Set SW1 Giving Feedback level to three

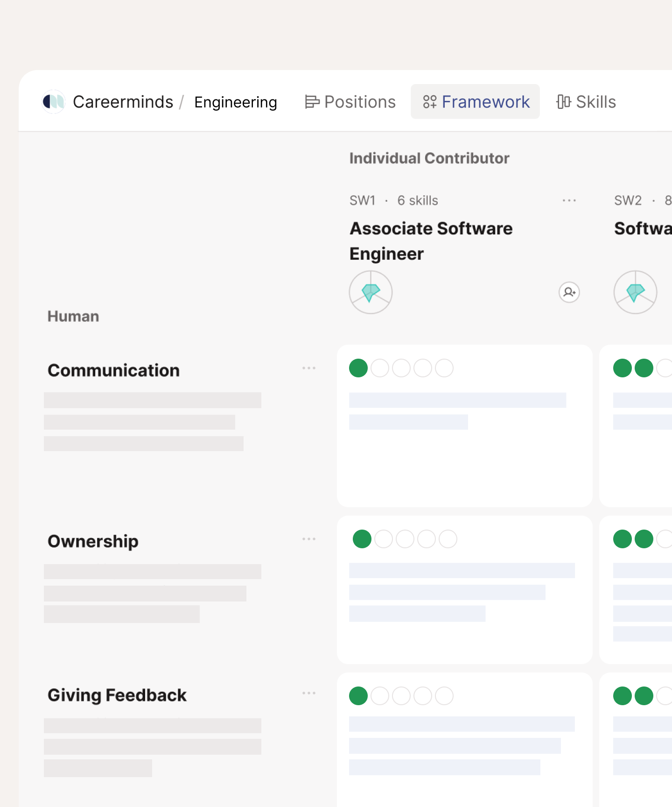(x=401, y=696)
